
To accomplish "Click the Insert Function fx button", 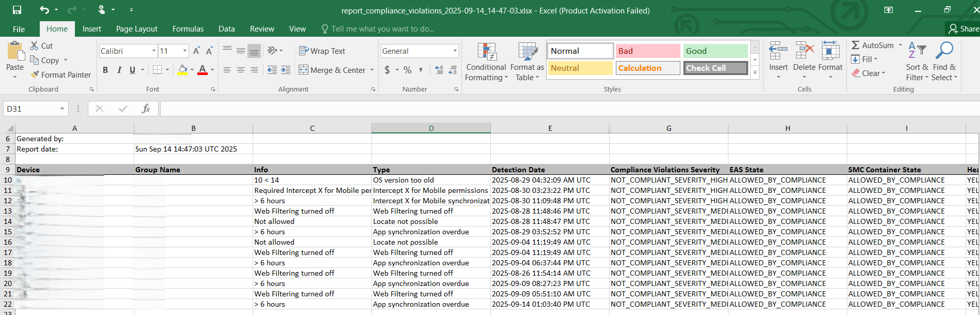I will tap(146, 109).
